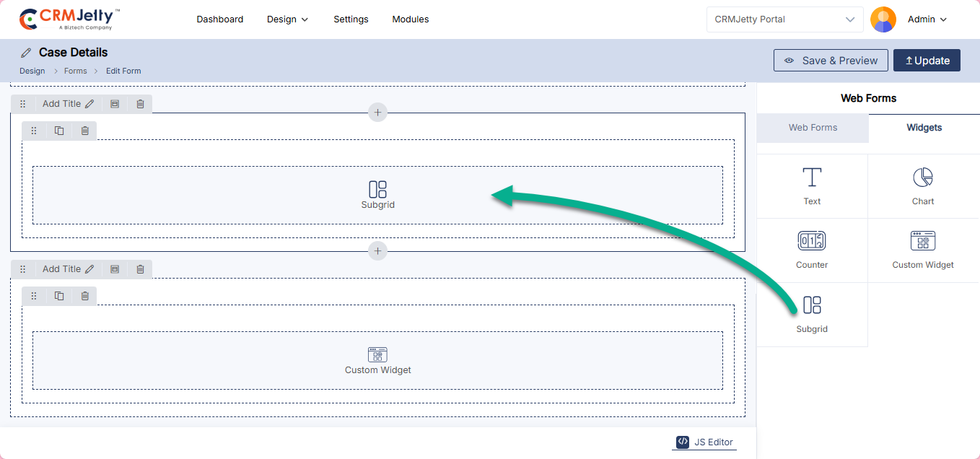Viewport: 980px width, 459px height.
Task: Open the JS Editor
Action: 704,442
